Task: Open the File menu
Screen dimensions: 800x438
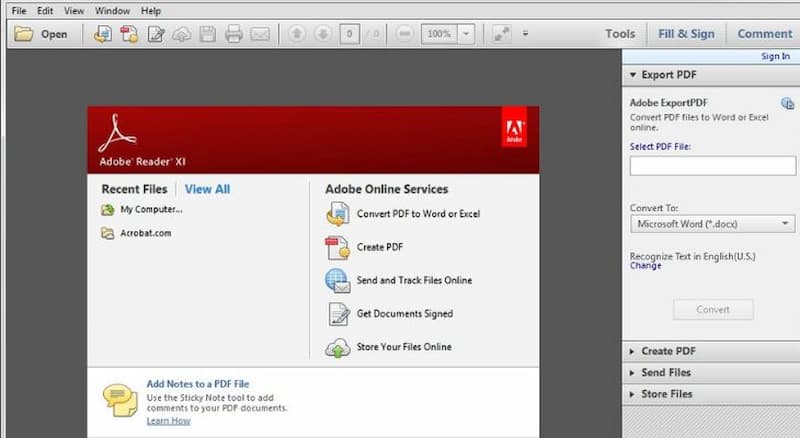Action: [19, 11]
